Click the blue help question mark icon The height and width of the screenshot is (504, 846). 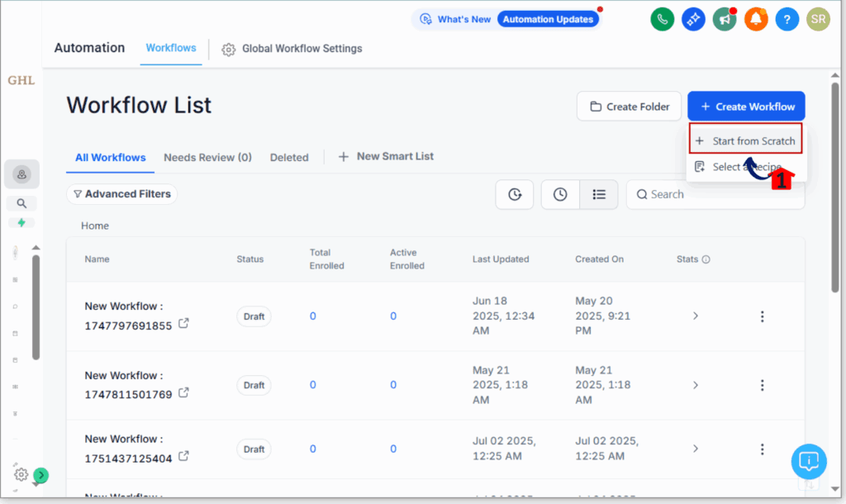(x=787, y=20)
